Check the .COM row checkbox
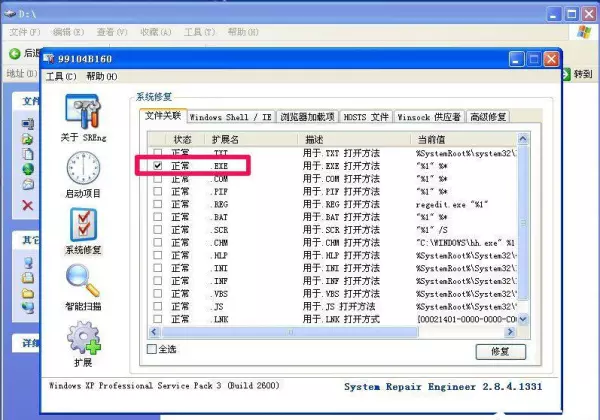 click(x=157, y=179)
